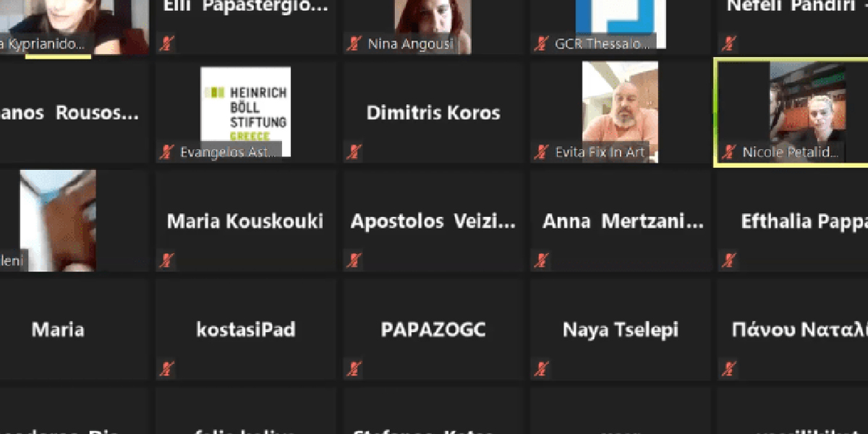Click muted mic icon beside GCR Thessalo label
Viewport: 868px width, 434px height.
[x=541, y=44]
